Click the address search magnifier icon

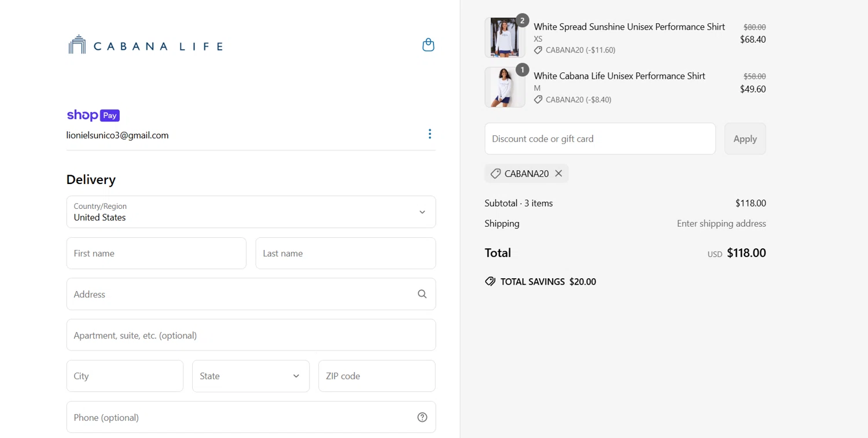coord(422,294)
